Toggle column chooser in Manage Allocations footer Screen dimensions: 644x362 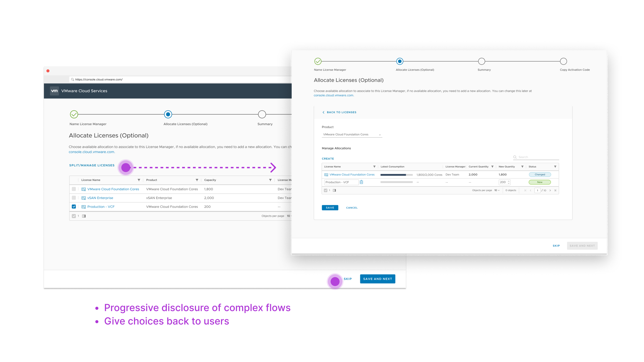(x=334, y=190)
